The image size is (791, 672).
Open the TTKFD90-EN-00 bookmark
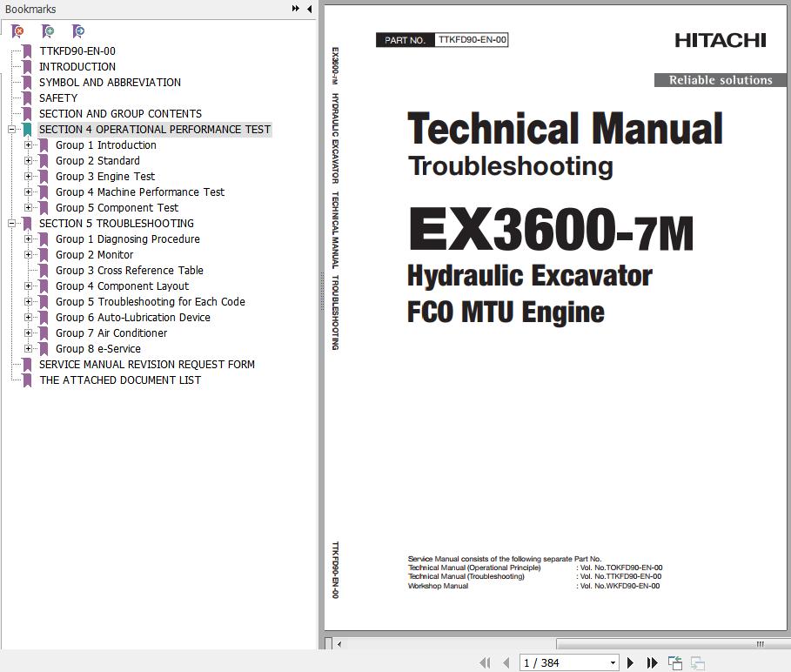pos(77,51)
